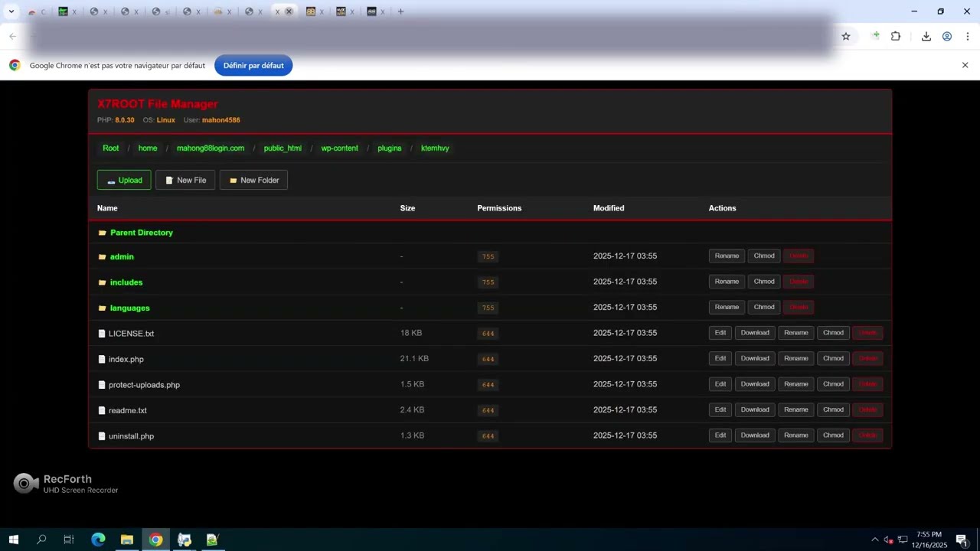This screenshot has height=551, width=980.
Task: Create a New Folder
Action: [x=253, y=181]
